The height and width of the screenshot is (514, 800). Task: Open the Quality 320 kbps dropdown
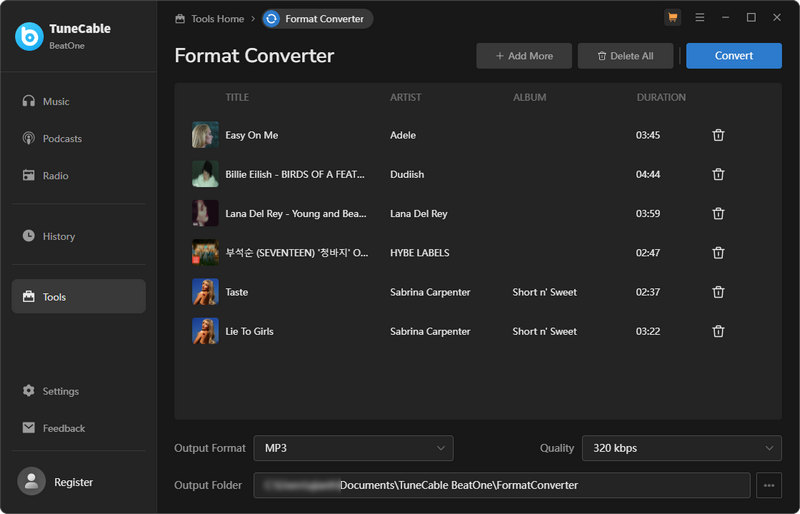682,448
